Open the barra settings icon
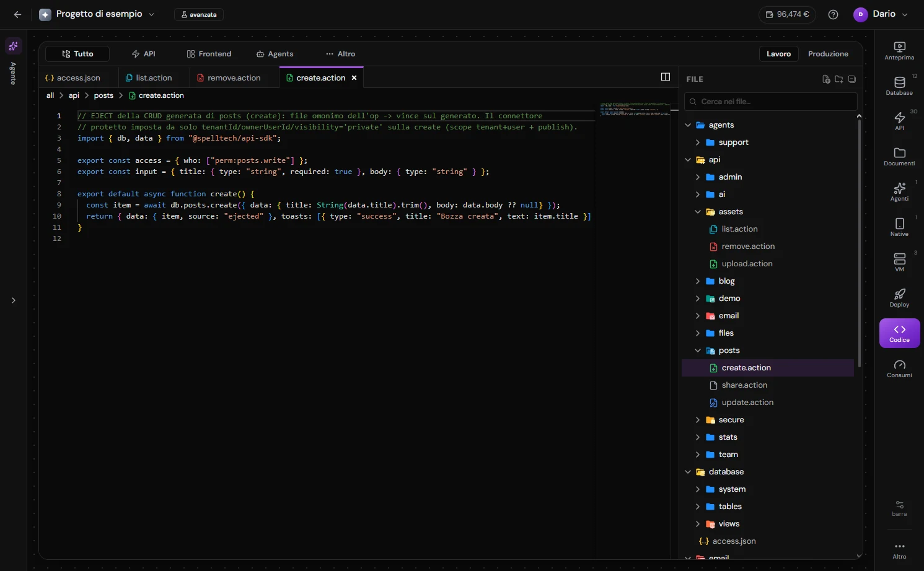 pyautogui.click(x=899, y=508)
